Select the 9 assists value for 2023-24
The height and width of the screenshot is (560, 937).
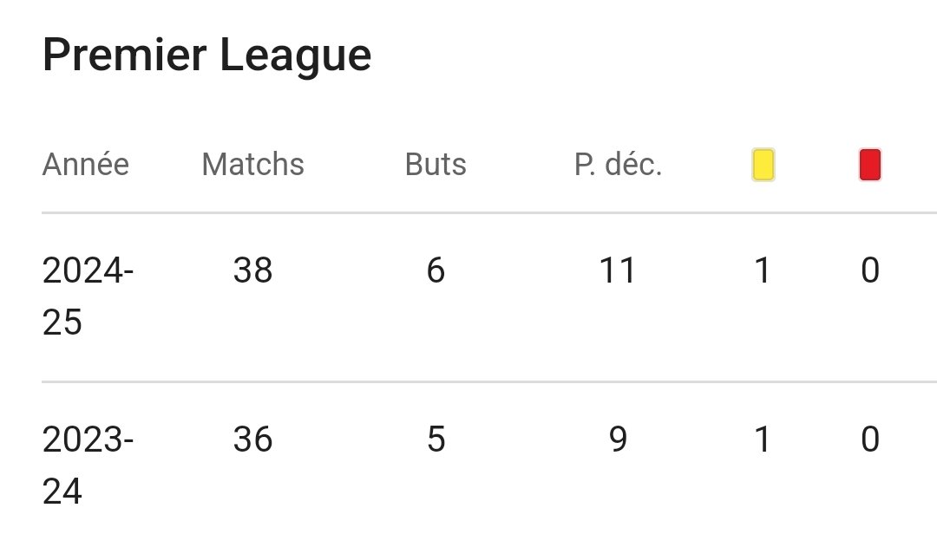click(618, 440)
